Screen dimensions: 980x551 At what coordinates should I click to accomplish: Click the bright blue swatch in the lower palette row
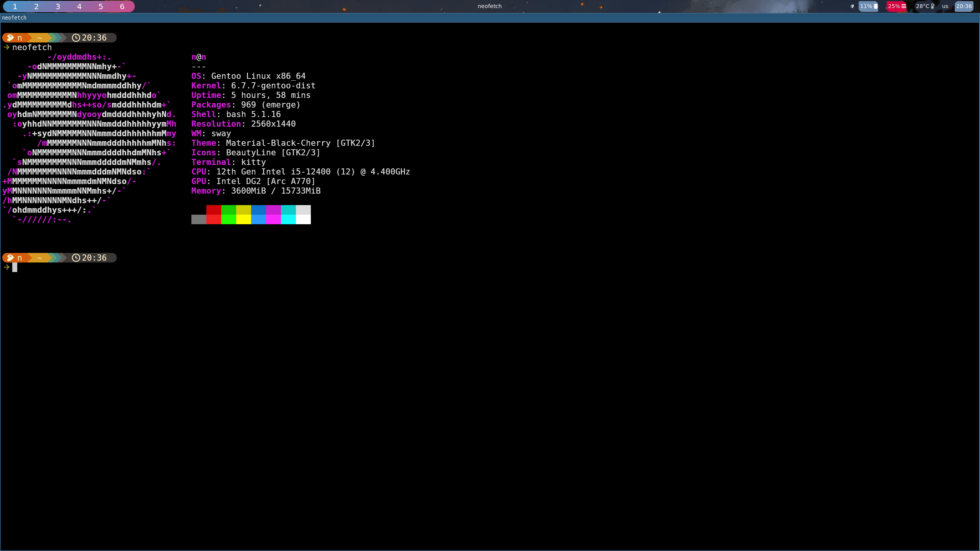(258, 219)
